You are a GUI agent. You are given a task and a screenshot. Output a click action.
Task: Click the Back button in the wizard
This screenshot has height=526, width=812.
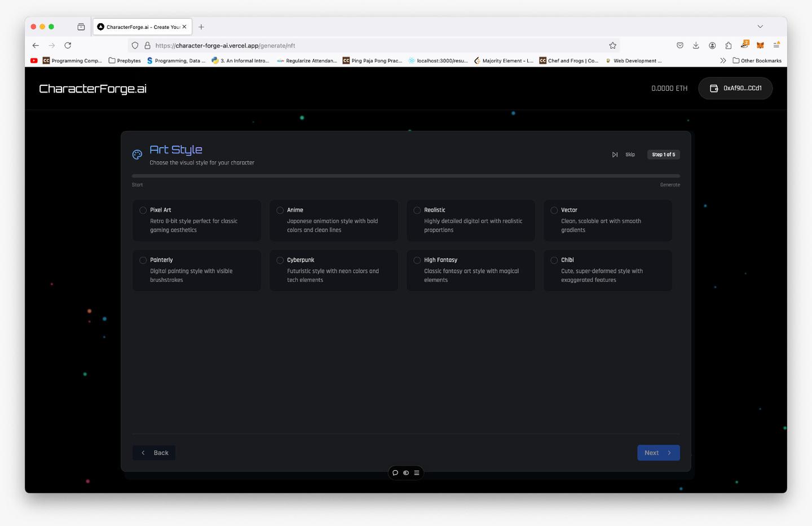[x=154, y=453]
